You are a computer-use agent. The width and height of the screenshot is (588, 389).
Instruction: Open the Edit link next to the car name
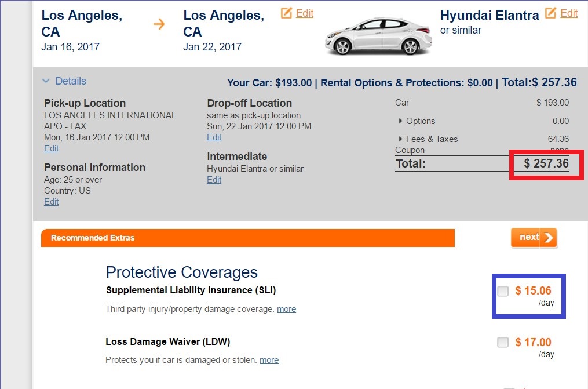pos(569,13)
